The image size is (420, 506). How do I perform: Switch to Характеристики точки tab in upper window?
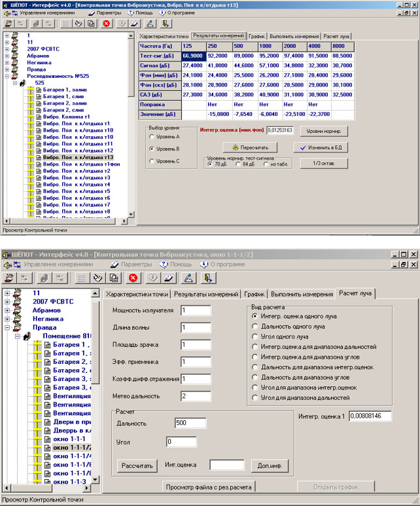pos(164,37)
